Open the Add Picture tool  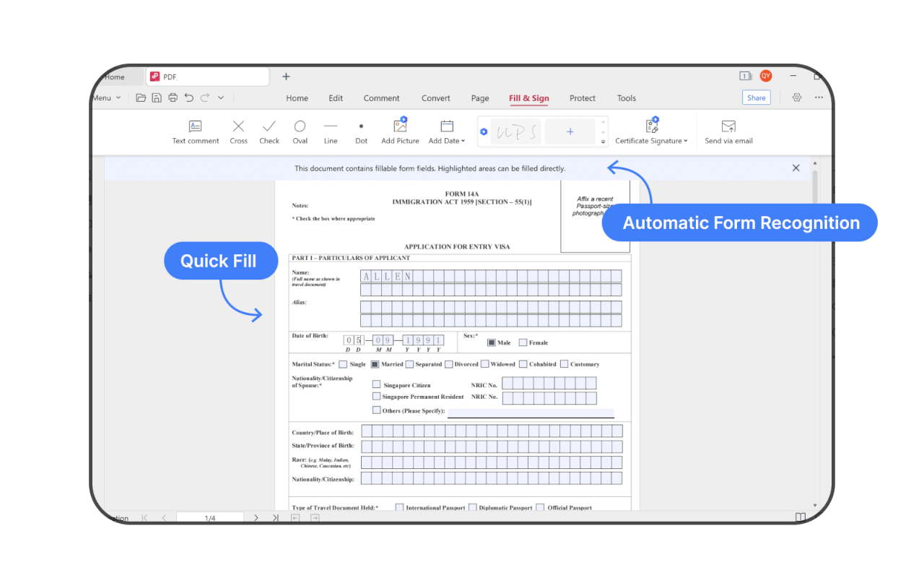pyautogui.click(x=400, y=131)
